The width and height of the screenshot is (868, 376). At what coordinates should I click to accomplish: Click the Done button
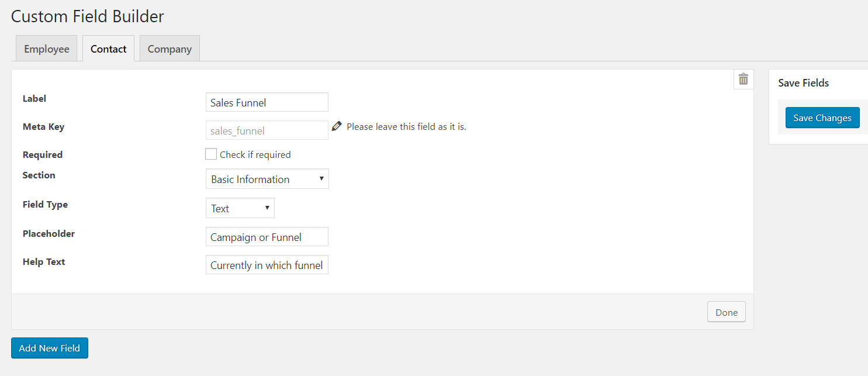pos(726,312)
